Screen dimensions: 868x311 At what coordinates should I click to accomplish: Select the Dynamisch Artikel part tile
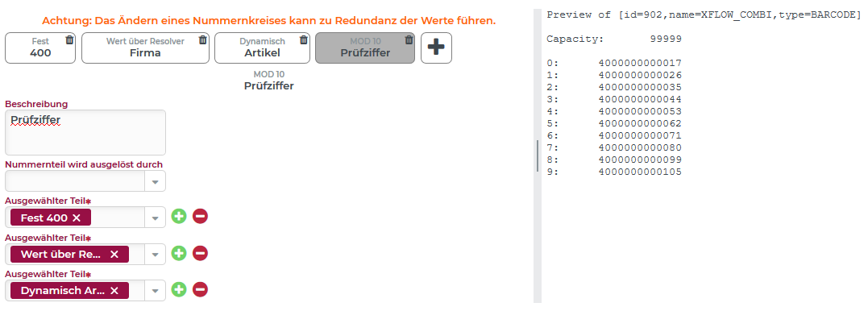262,48
